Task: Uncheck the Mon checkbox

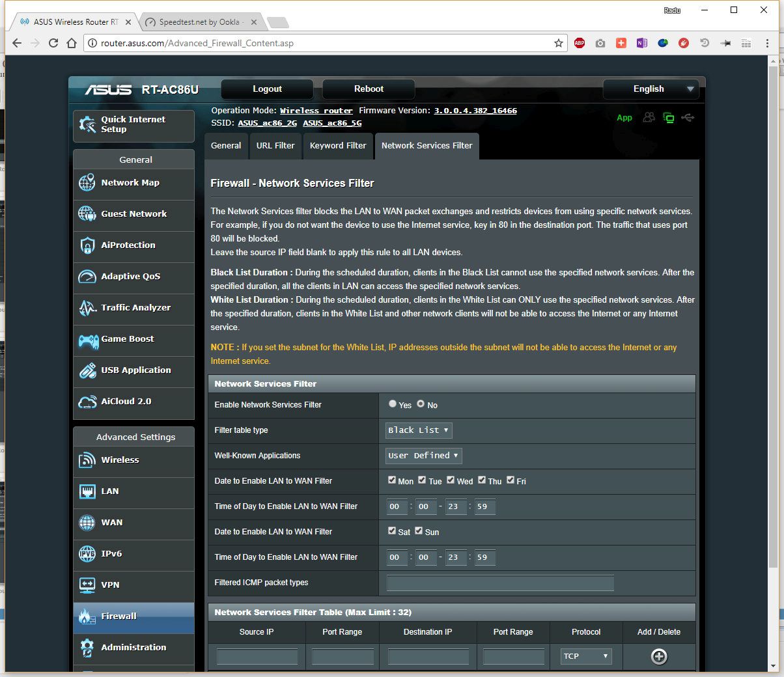Action: pos(392,480)
